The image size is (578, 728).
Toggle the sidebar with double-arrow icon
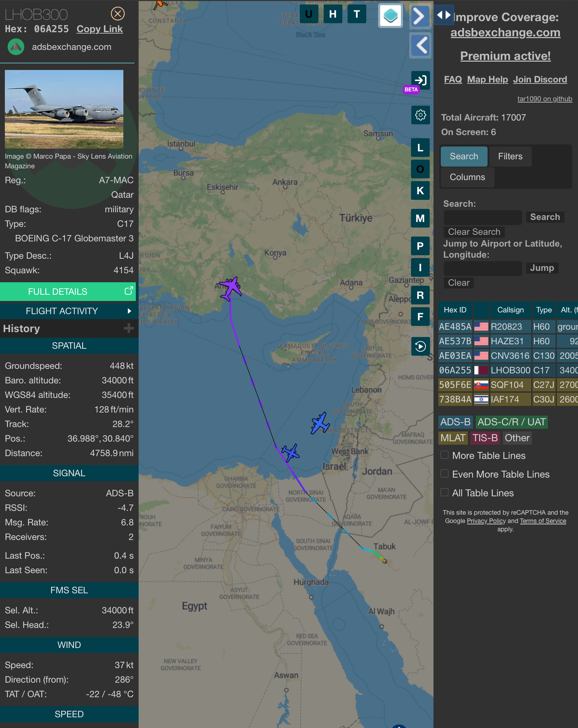coord(444,15)
